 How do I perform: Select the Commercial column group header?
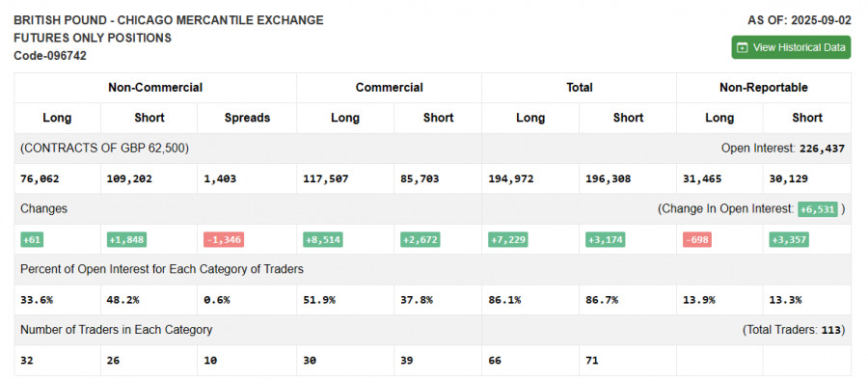coord(390,88)
